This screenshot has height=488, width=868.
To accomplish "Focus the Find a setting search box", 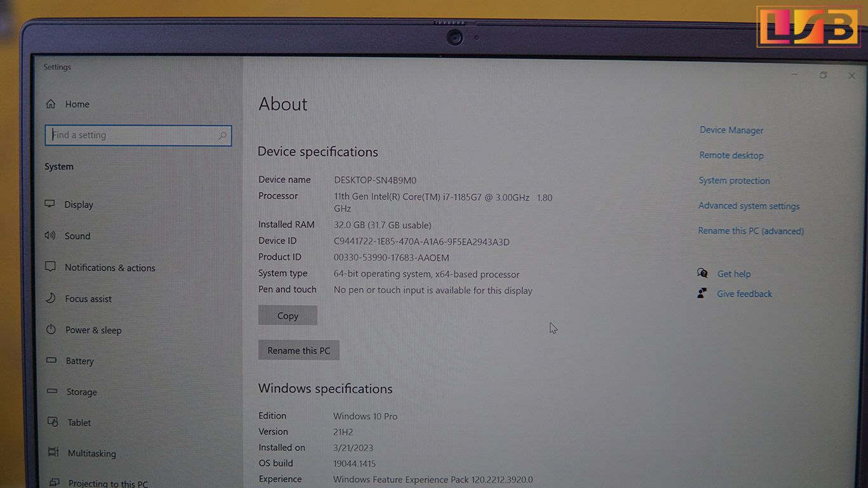I will coord(139,135).
